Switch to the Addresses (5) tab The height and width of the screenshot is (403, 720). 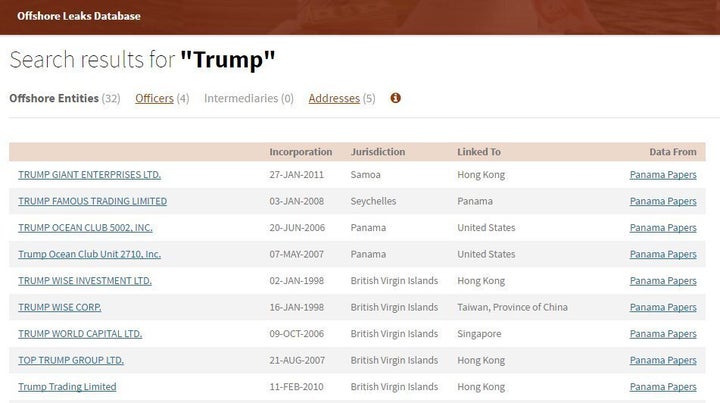(x=342, y=98)
